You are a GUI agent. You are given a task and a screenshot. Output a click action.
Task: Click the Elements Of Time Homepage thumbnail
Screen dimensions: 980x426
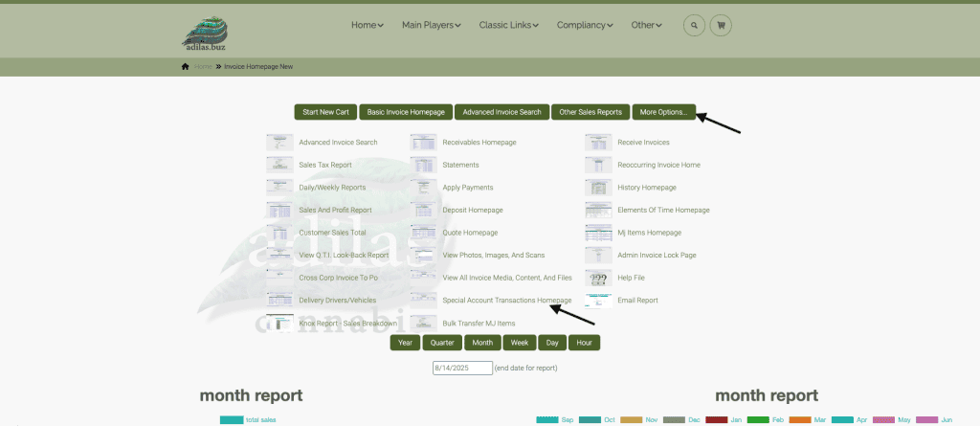click(598, 210)
